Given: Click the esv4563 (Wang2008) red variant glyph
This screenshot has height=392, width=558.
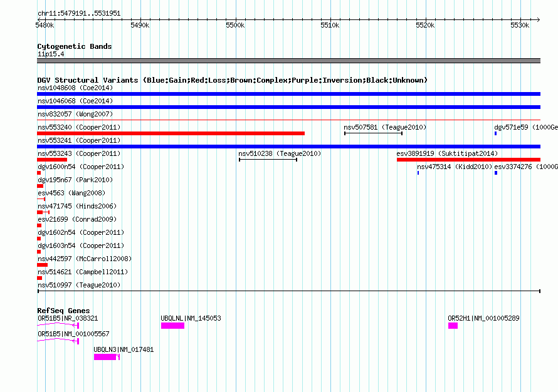Looking at the screenshot, I should [x=41, y=199].
